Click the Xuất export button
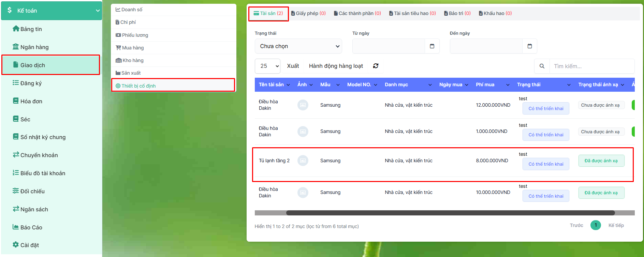This screenshot has width=644, height=257. pyautogui.click(x=293, y=66)
